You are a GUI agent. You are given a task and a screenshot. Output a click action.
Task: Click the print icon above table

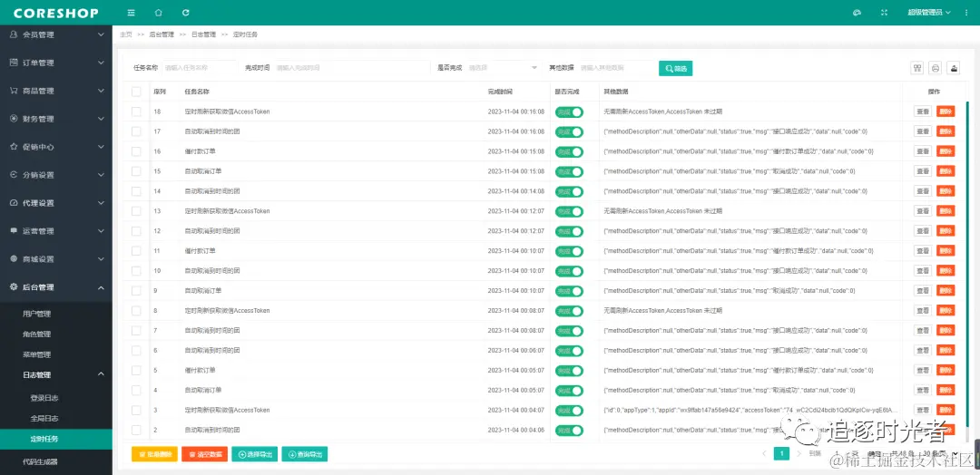[936, 68]
